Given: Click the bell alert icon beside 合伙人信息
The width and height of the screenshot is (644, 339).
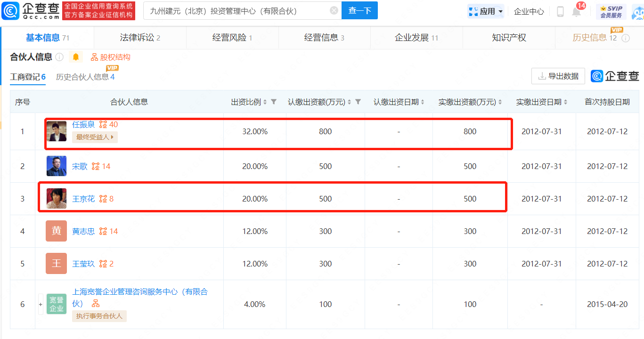Looking at the screenshot, I should [x=75, y=57].
